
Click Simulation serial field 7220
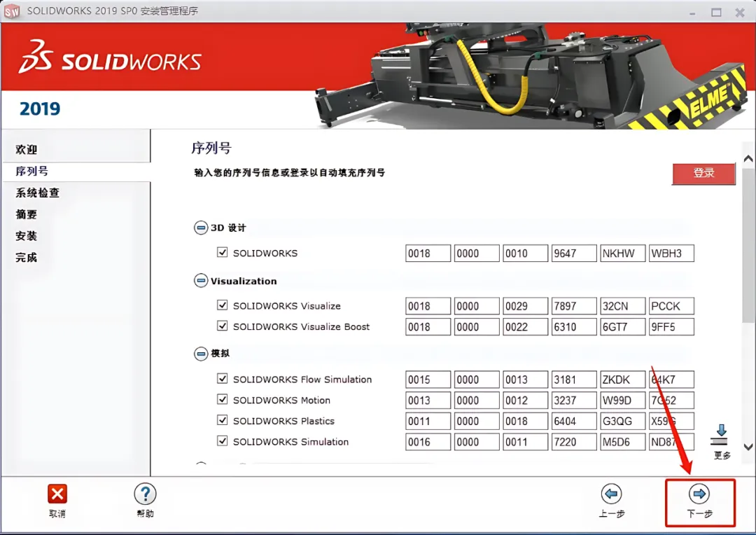click(574, 442)
